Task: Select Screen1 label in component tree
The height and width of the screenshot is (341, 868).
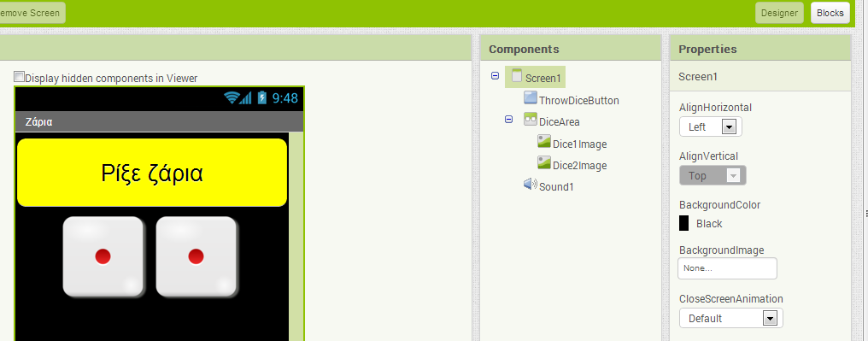Action: click(x=543, y=78)
